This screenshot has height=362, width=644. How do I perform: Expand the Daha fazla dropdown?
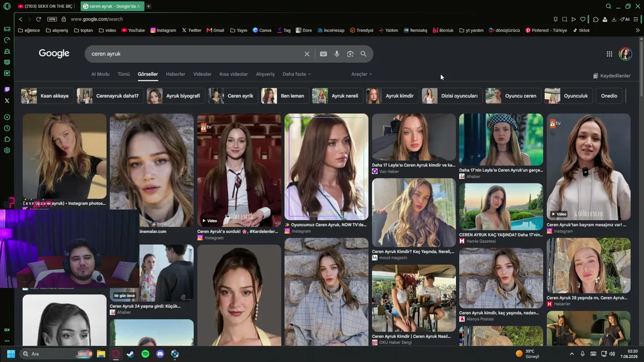coord(296,74)
